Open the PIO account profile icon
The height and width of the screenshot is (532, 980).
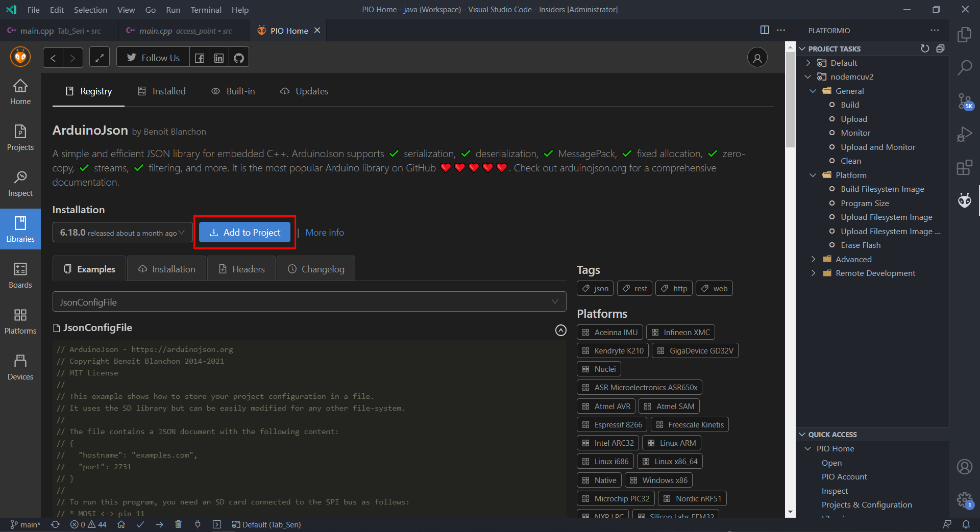[757, 58]
